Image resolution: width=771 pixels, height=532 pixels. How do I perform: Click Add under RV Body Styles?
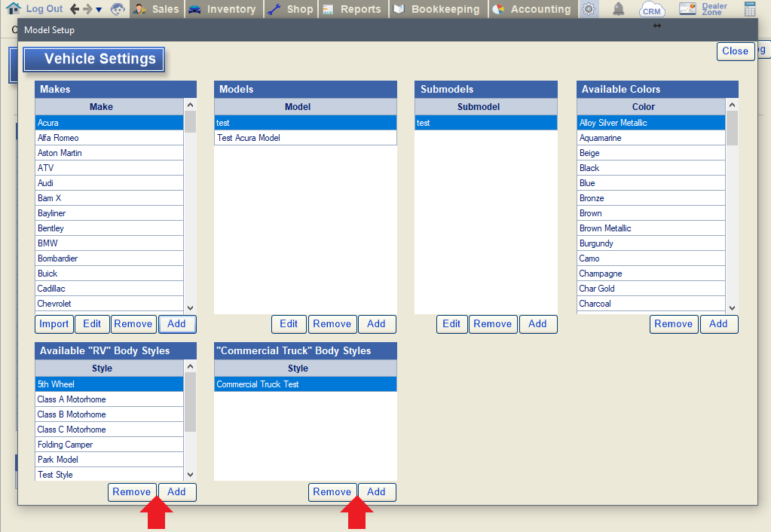[177, 492]
